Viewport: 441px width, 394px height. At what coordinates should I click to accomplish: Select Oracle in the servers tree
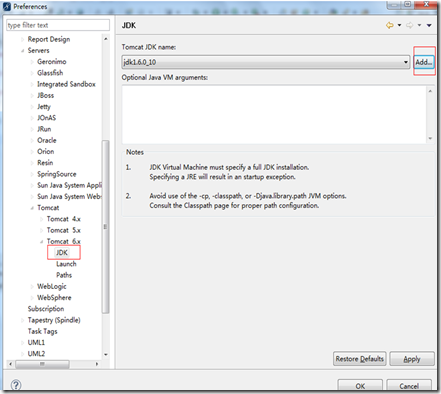47,140
